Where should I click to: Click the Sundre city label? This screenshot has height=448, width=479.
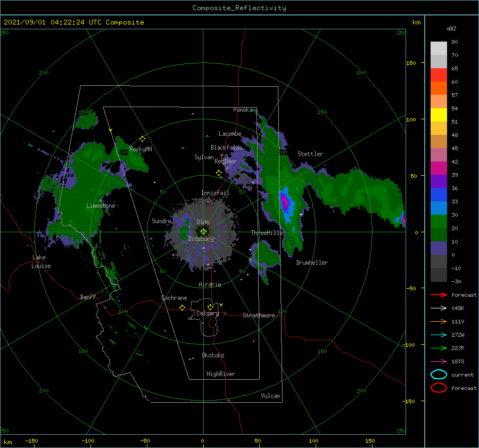pos(161,221)
